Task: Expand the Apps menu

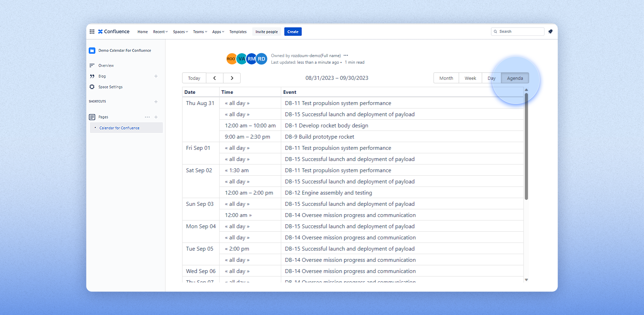Action: (218, 31)
